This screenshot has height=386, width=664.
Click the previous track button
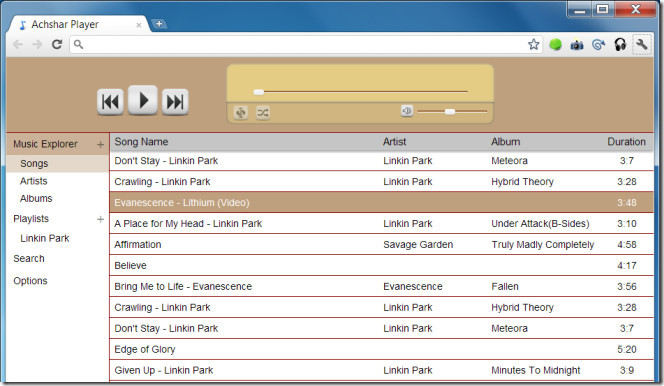pyautogui.click(x=111, y=102)
